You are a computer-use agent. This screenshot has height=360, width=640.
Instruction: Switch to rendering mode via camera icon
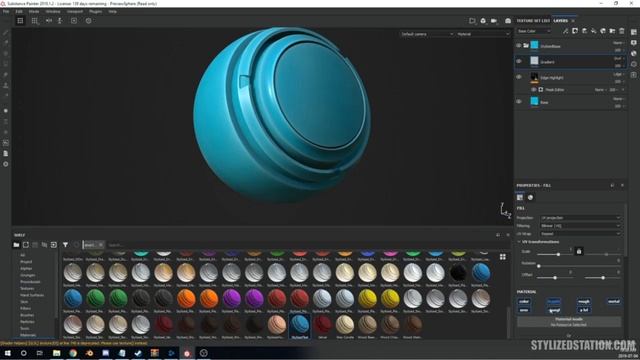tap(508, 21)
